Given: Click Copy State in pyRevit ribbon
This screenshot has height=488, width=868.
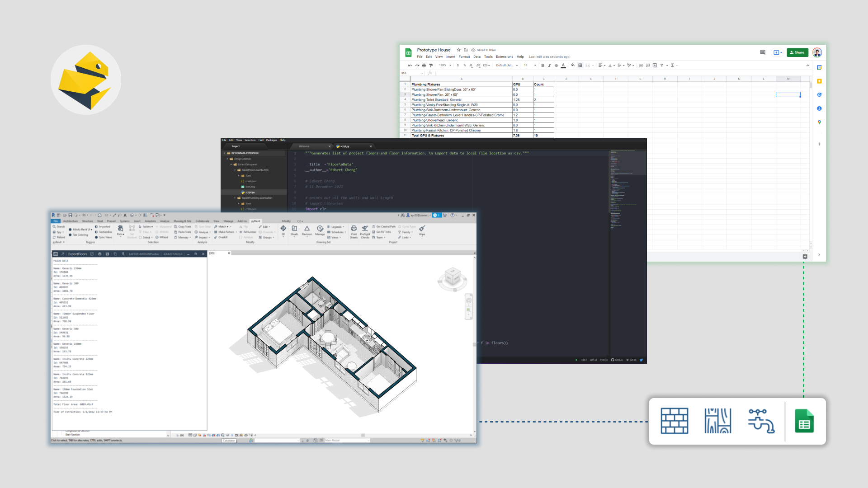Looking at the screenshot, I should (x=183, y=227).
